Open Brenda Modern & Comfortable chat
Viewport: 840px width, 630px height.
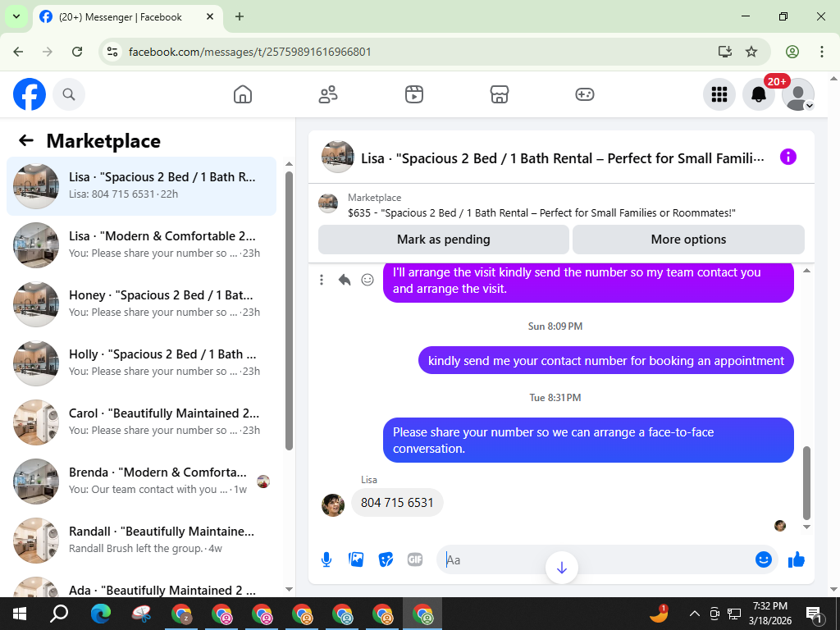141,481
